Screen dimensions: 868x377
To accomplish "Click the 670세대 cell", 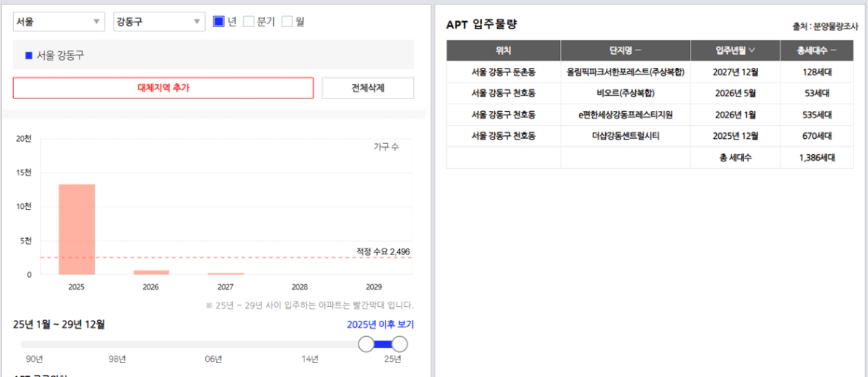I will (x=817, y=136).
